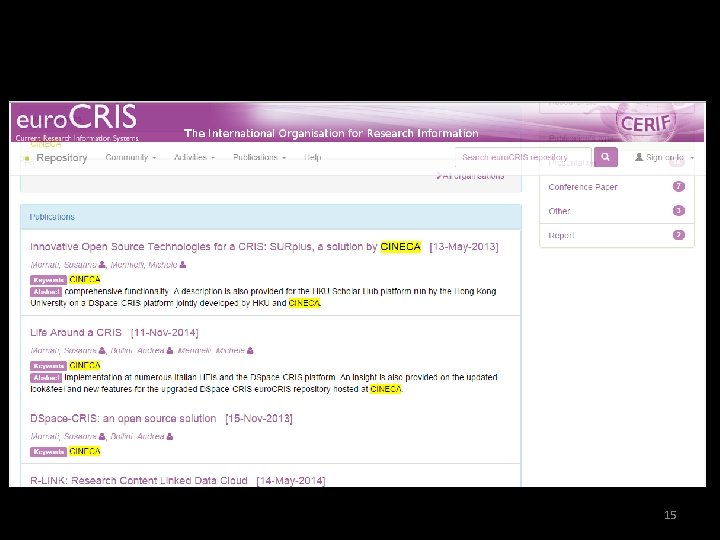
Task: Click highlighted CINECA keyword in SURplus entry
Action: (84, 280)
